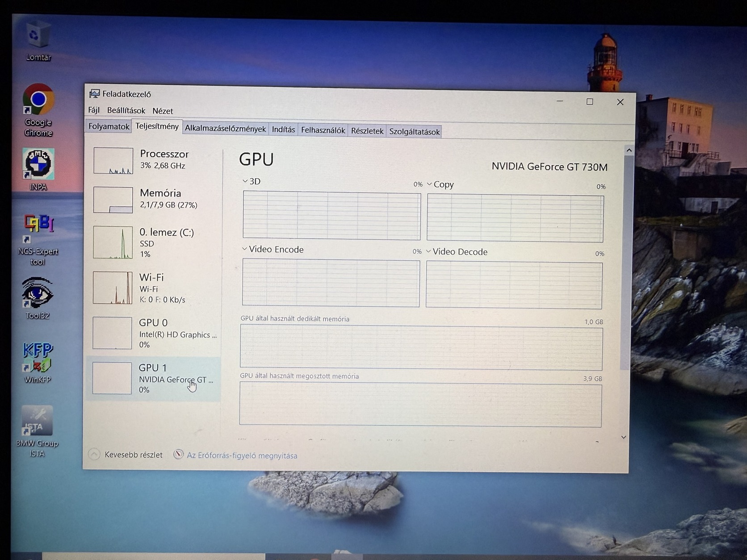The width and height of the screenshot is (747, 560).
Task: Click the Kevesebb részlet arrow icon
Action: [94, 454]
